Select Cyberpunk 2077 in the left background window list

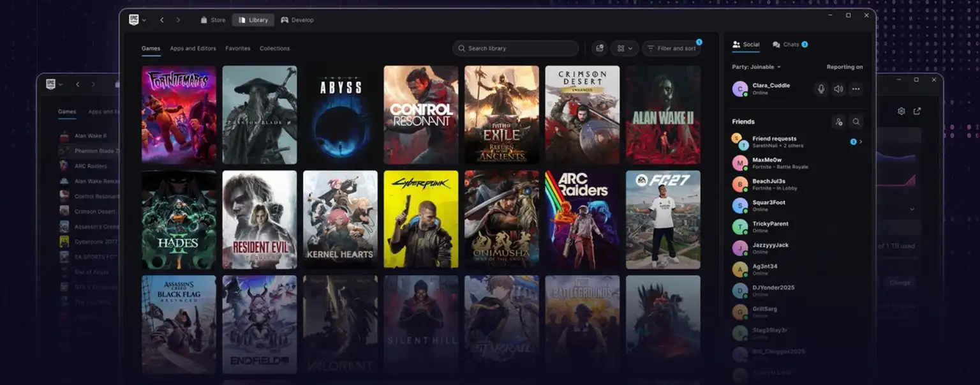pos(89,241)
